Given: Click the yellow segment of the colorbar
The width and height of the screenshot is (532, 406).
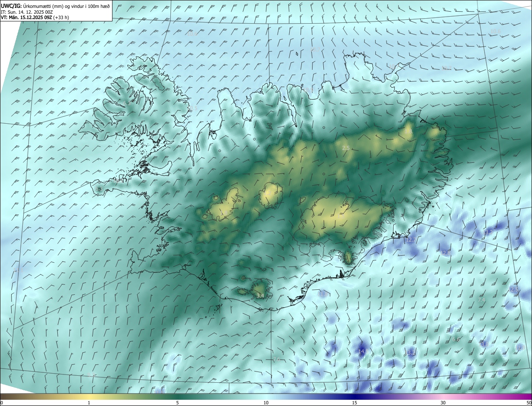Looking at the screenshot, I should [x=89, y=396].
